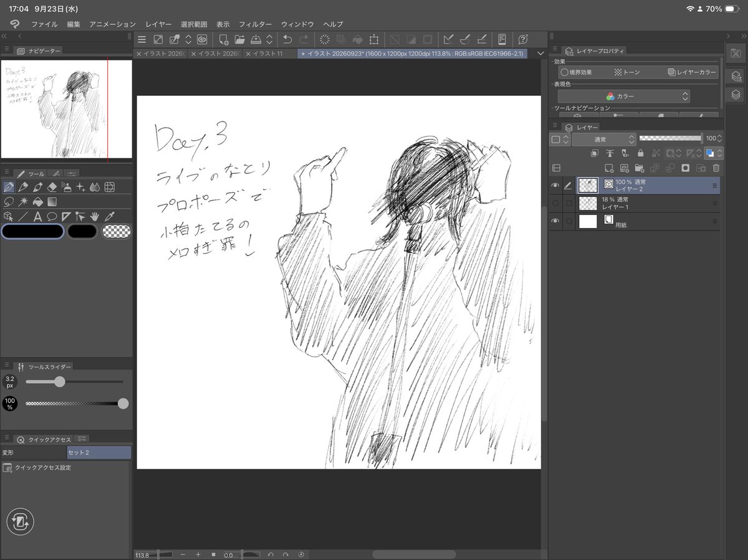The height and width of the screenshot is (560, 748).
Task: Select the Lasso selection tool
Action: 9,202
